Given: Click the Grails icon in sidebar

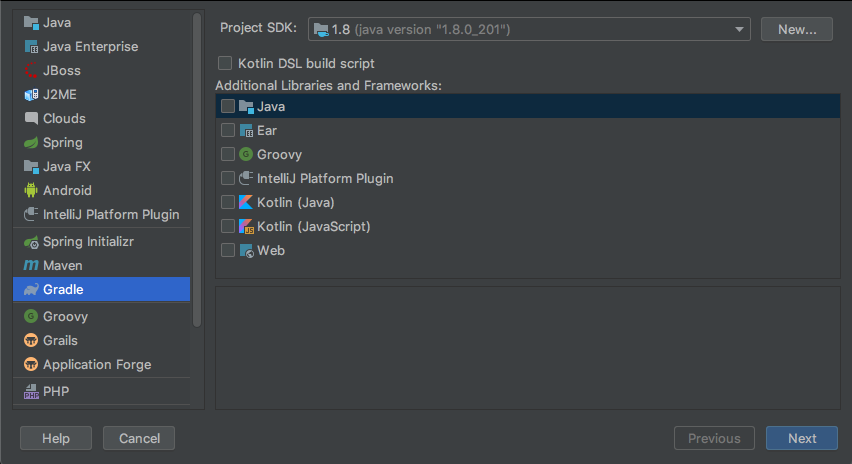Looking at the screenshot, I should 31,340.
